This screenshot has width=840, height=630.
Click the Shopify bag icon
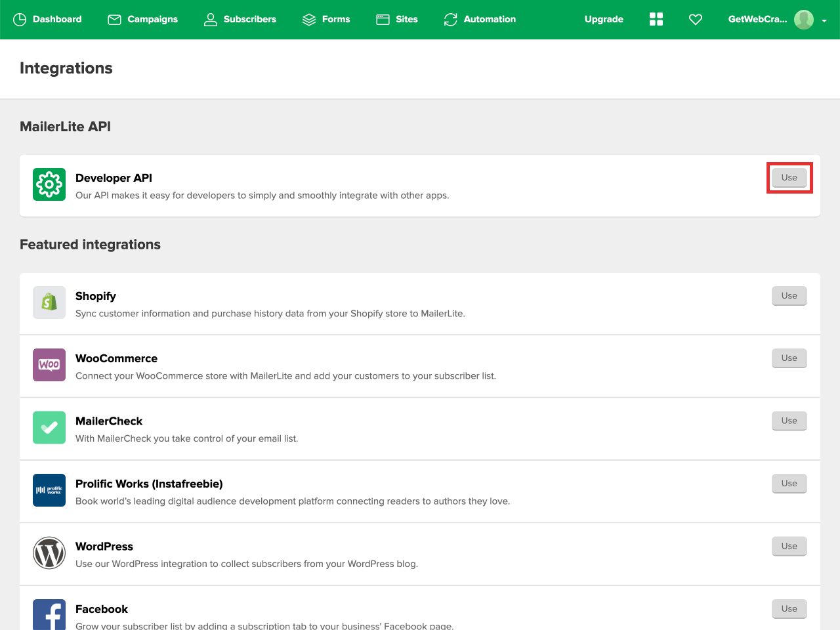coord(49,303)
